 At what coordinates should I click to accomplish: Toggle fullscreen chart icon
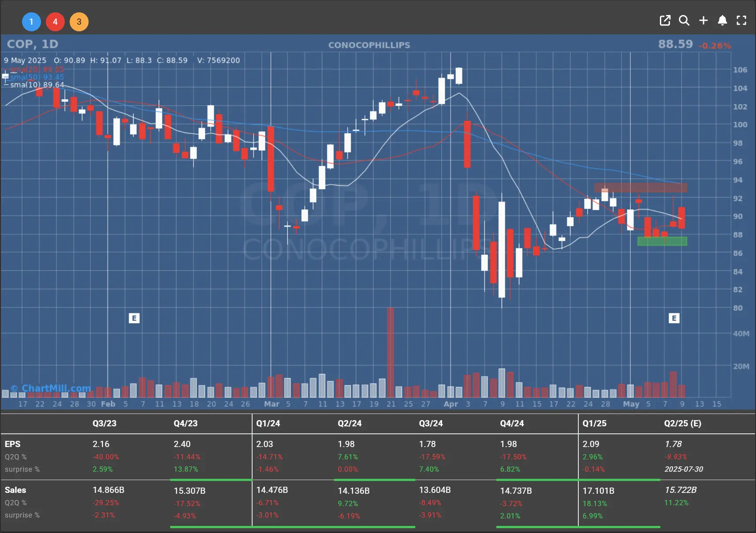click(x=741, y=20)
